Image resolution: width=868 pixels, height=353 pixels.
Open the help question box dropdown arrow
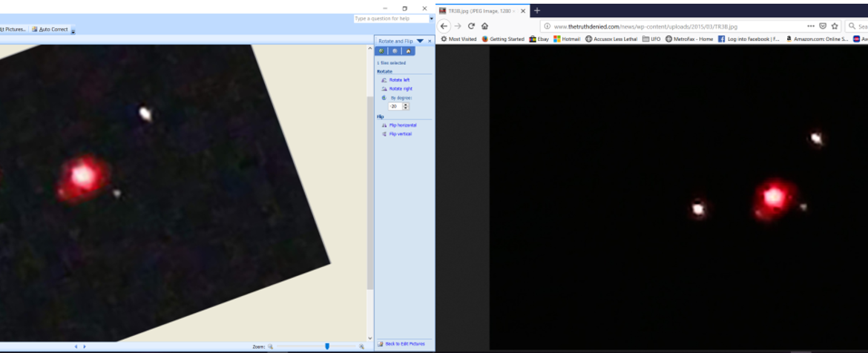click(431, 19)
